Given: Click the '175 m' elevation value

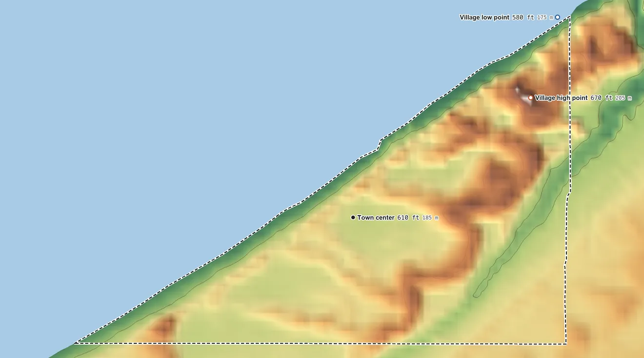Looking at the screenshot, I should pyautogui.click(x=545, y=18).
